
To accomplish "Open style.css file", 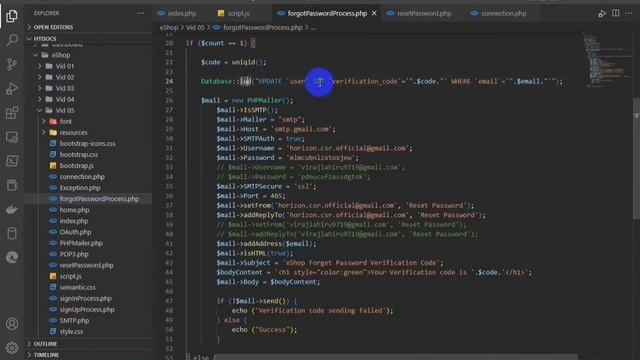I will click(71, 331).
